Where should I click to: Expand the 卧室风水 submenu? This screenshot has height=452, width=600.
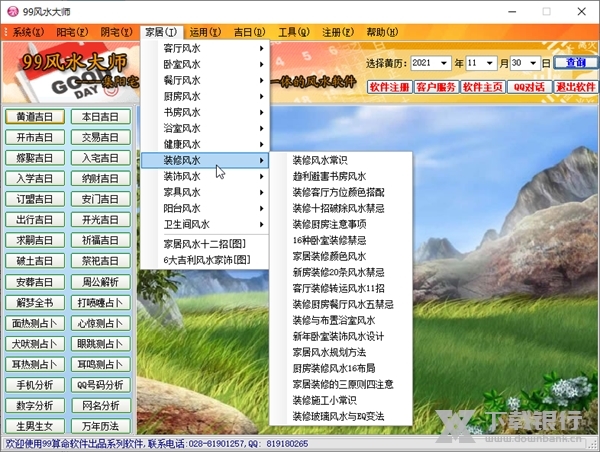pyautogui.click(x=205, y=64)
